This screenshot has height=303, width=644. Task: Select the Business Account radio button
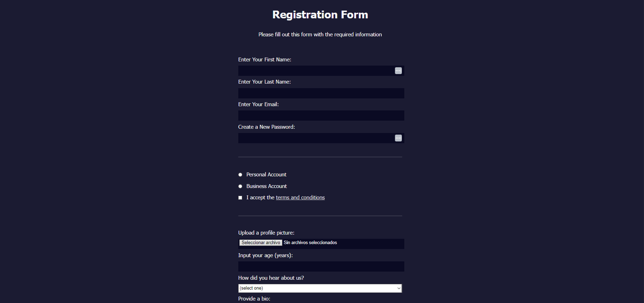pos(240,186)
